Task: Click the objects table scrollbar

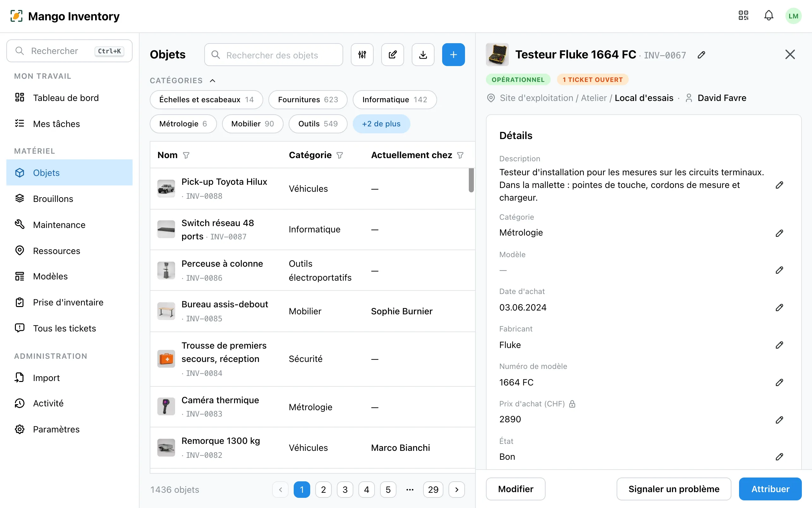Action: (471, 180)
